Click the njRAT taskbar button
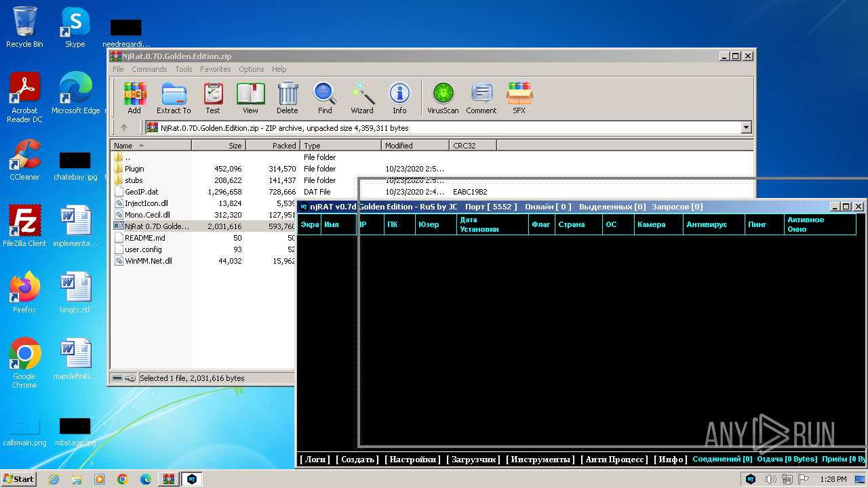This screenshot has height=488, width=868. (192, 479)
